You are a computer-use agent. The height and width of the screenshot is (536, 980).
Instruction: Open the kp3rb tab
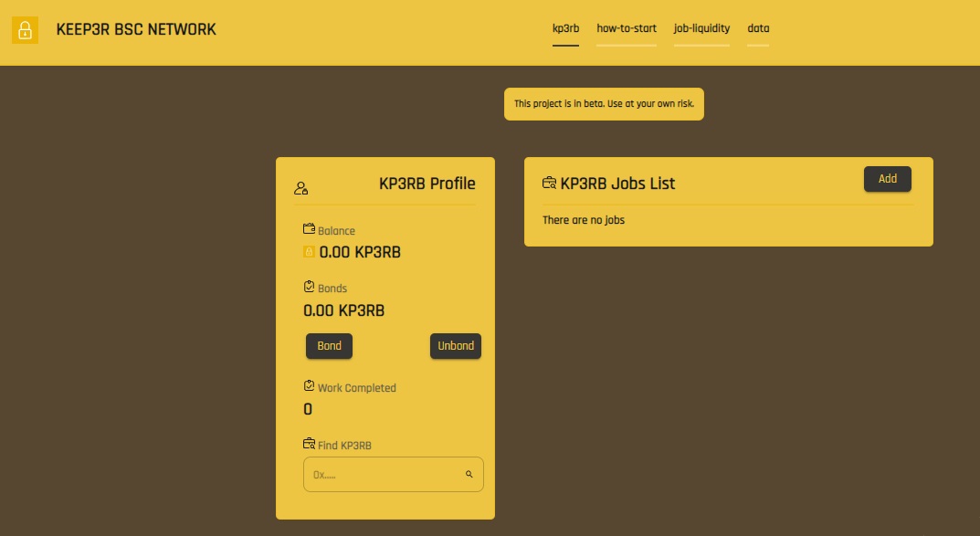click(565, 28)
